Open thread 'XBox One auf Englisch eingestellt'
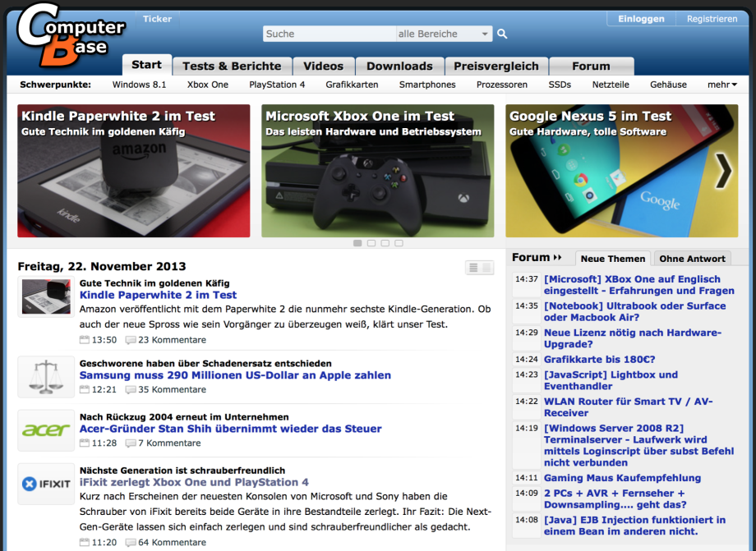The image size is (756, 551). point(638,285)
